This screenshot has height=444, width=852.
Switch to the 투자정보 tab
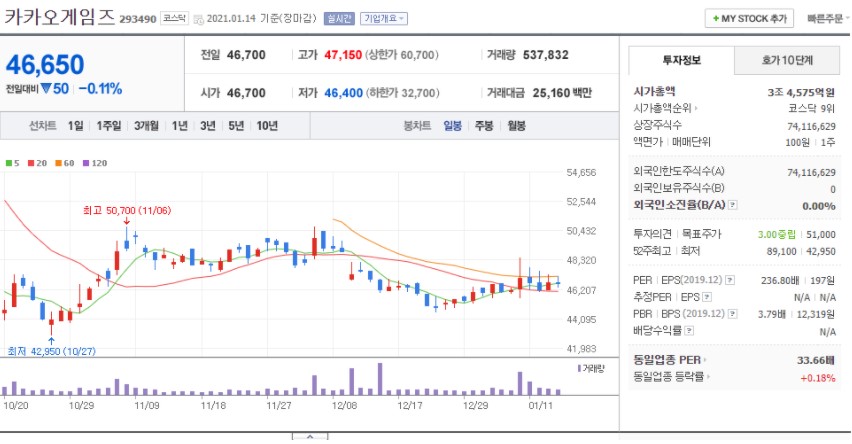click(681, 60)
